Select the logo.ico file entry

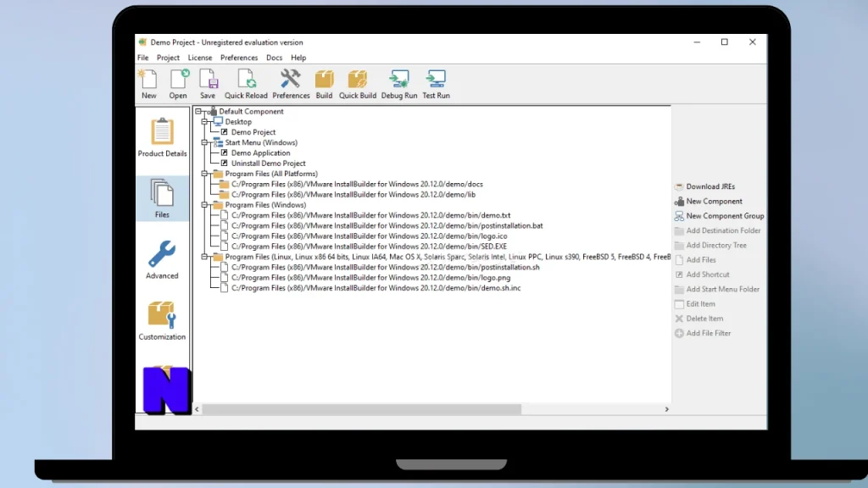(x=370, y=236)
